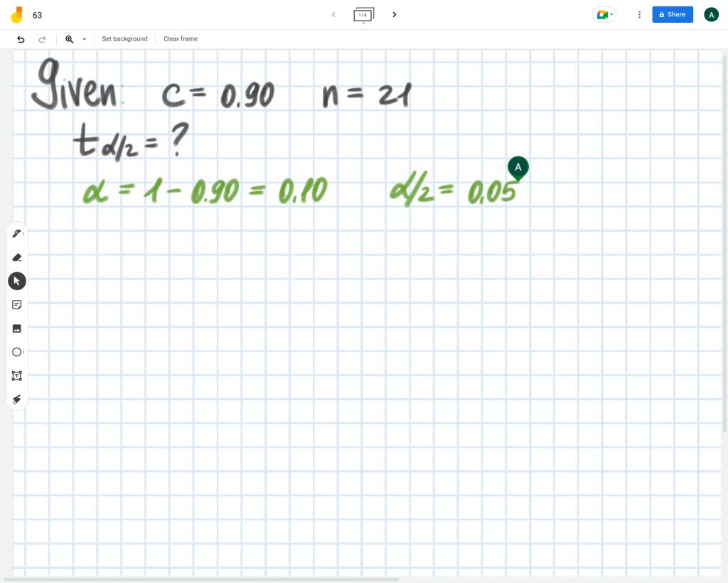This screenshot has height=583, width=728.
Task: Click the jam title 63 to rename
Action: pyautogui.click(x=37, y=14)
